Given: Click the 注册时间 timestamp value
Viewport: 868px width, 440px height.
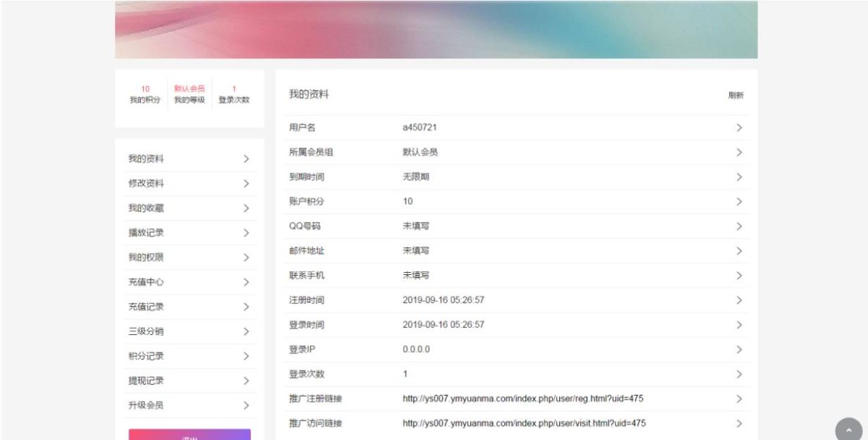Looking at the screenshot, I should click(443, 300).
